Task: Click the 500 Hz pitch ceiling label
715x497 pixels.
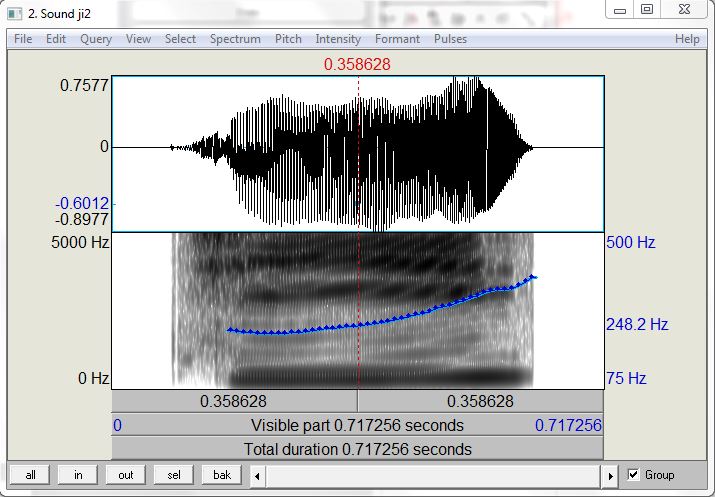Action: [631, 242]
